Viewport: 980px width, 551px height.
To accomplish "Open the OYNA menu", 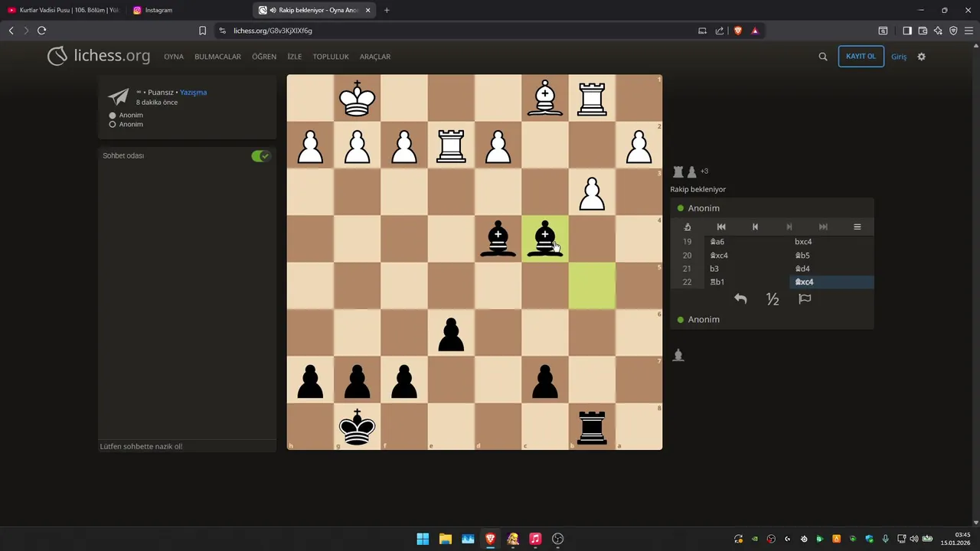I will click(x=174, y=57).
